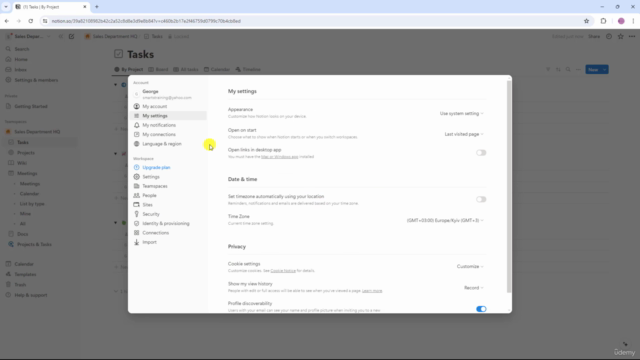Click the Notion new page compose icon
The image size is (640, 360).
click(x=71, y=36)
